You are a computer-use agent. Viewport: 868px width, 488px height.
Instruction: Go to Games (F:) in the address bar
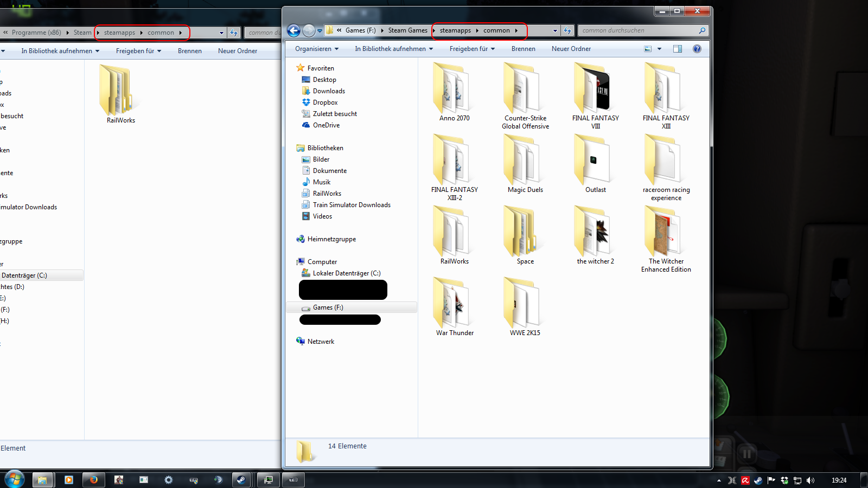tap(360, 30)
